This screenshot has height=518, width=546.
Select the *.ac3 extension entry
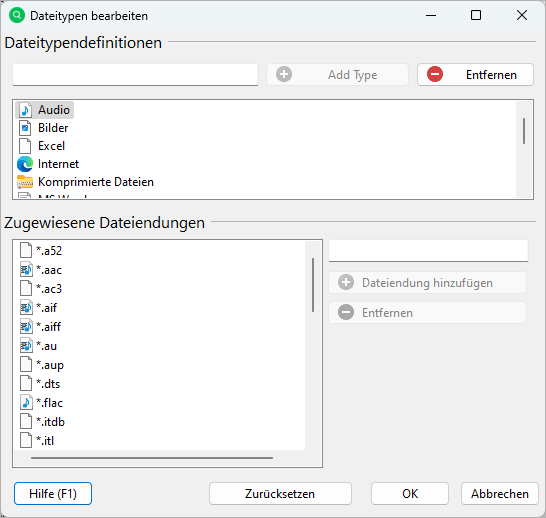tap(49, 289)
